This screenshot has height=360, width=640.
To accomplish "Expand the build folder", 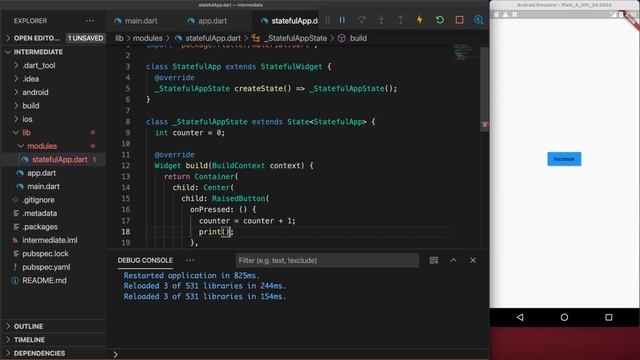I will click(x=31, y=106).
